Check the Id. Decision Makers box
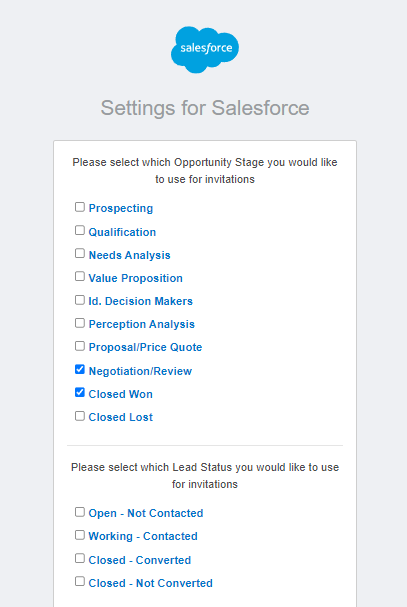 point(80,300)
